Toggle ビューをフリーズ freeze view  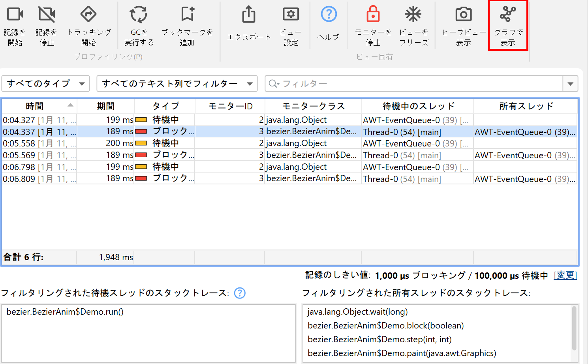(x=413, y=15)
